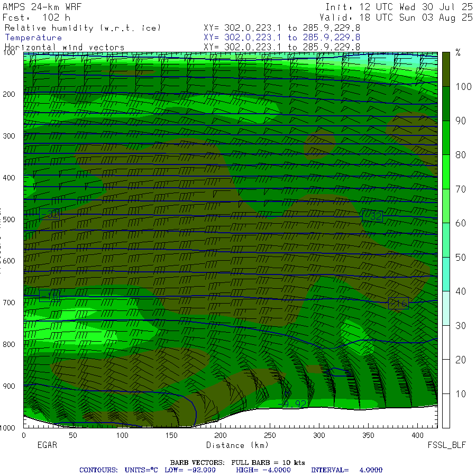Click the 60 label on the color bar
476x476 pixels.
click(x=461, y=223)
